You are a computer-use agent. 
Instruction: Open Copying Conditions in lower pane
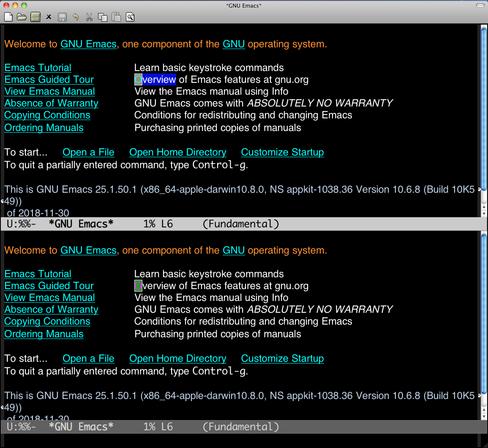[x=47, y=322]
